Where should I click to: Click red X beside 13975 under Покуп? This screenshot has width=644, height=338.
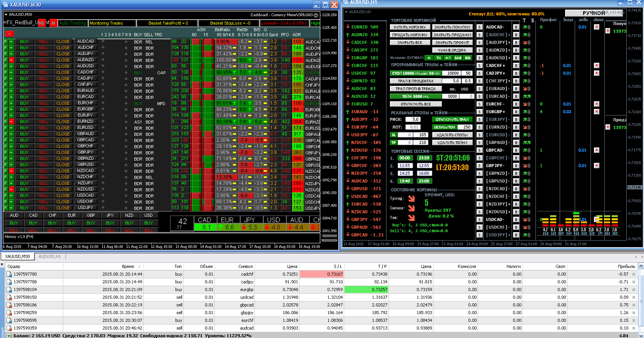pos(608,31)
